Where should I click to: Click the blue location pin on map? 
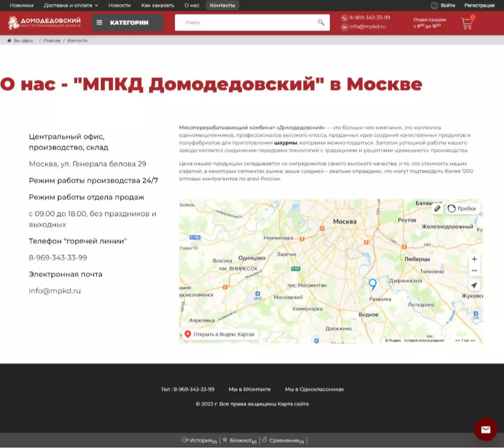click(x=372, y=284)
